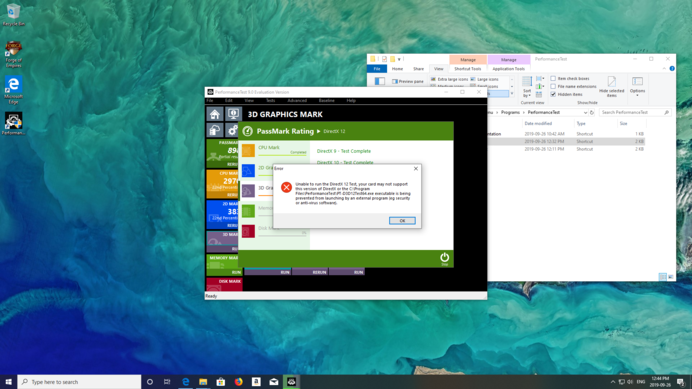Click Preview pane button
692x389 pixels.
pos(408,81)
